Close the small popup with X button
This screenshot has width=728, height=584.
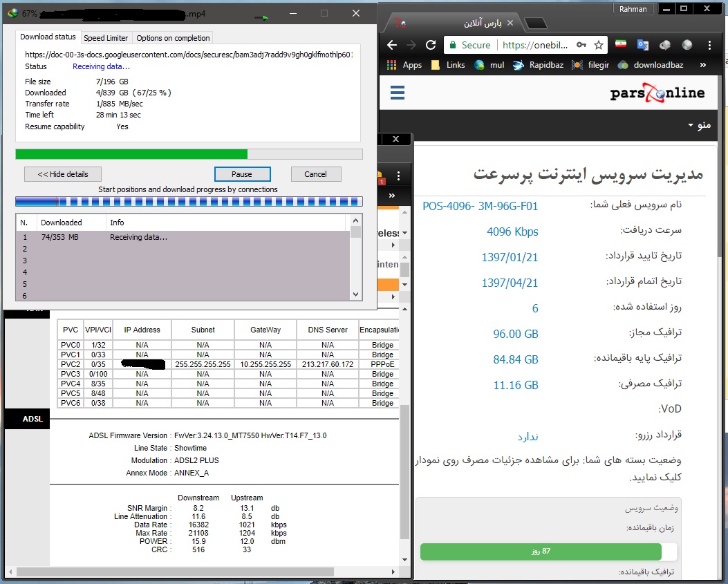click(x=395, y=139)
